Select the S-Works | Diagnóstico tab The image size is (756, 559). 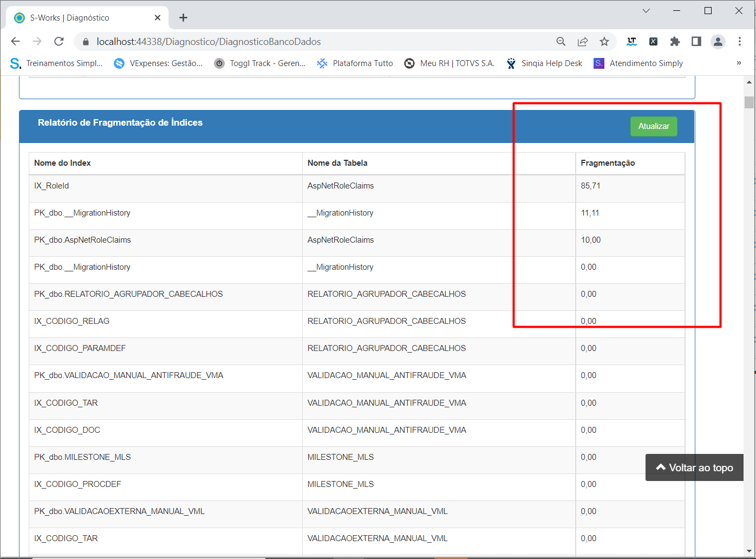[88, 18]
